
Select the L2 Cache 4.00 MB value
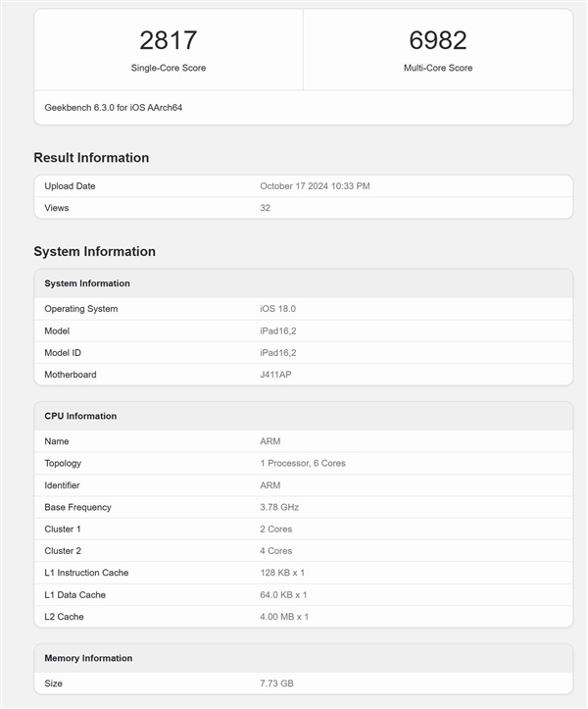pos(283,617)
